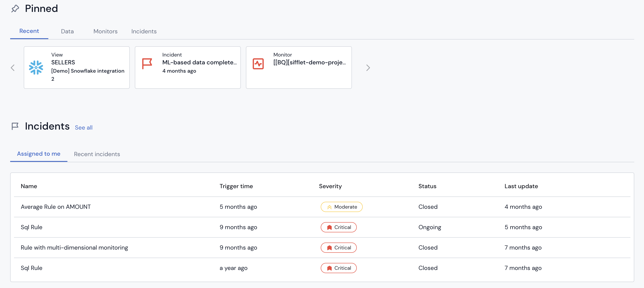Click the red flag icon on Incident card
The width and height of the screenshot is (644, 288).
(147, 64)
